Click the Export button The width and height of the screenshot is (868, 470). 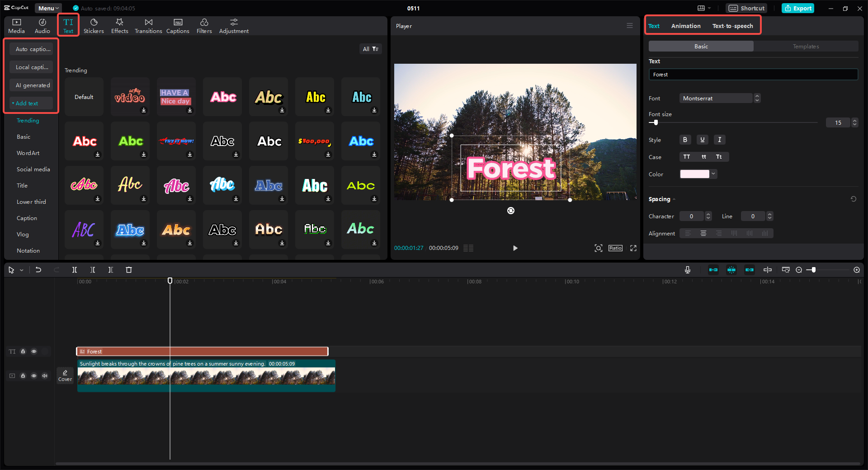pos(797,8)
